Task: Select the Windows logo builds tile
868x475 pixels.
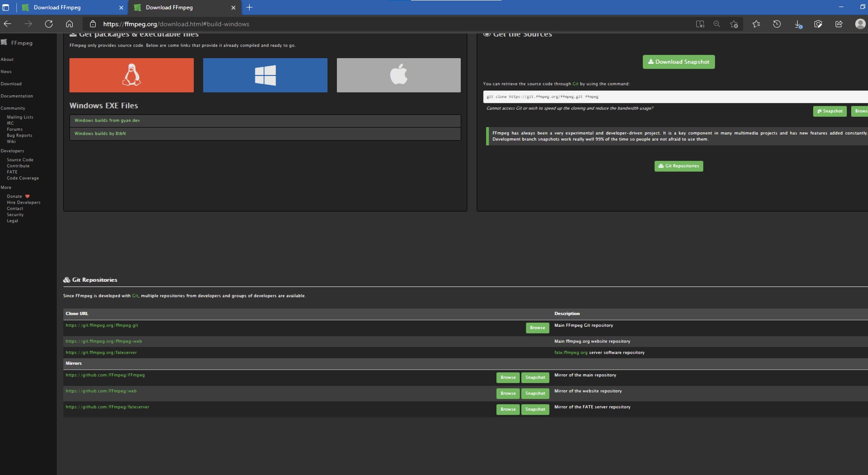Action: click(265, 75)
